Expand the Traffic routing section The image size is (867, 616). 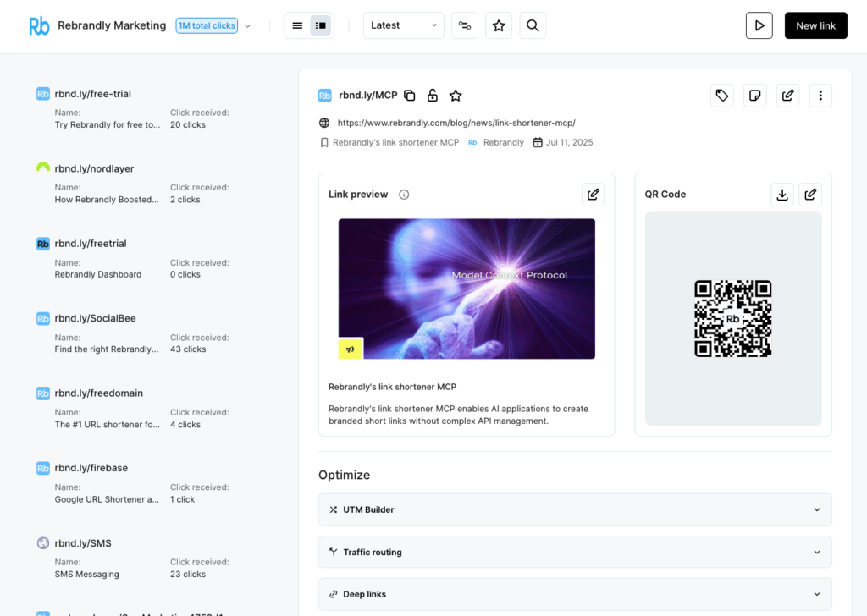(575, 552)
